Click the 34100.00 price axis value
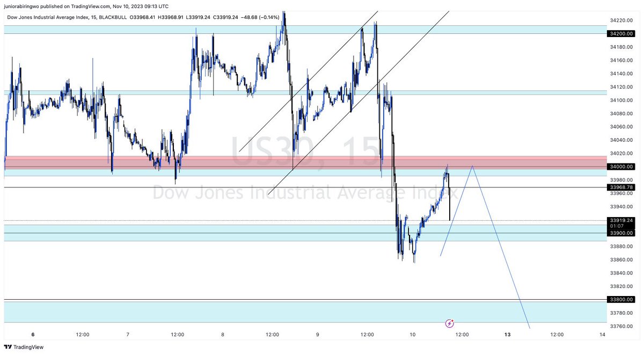The height and width of the screenshot is (354, 644). click(x=621, y=100)
